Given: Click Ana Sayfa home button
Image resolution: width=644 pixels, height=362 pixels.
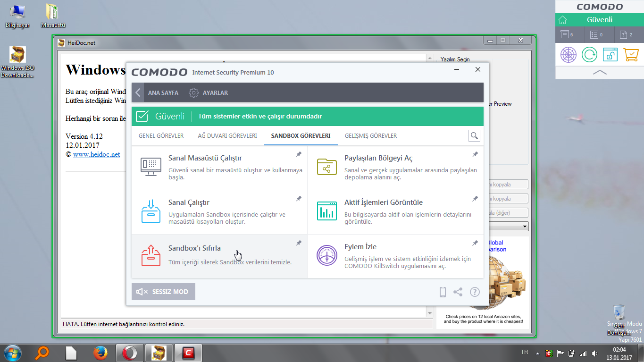Looking at the screenshot, I should point(163,93).
